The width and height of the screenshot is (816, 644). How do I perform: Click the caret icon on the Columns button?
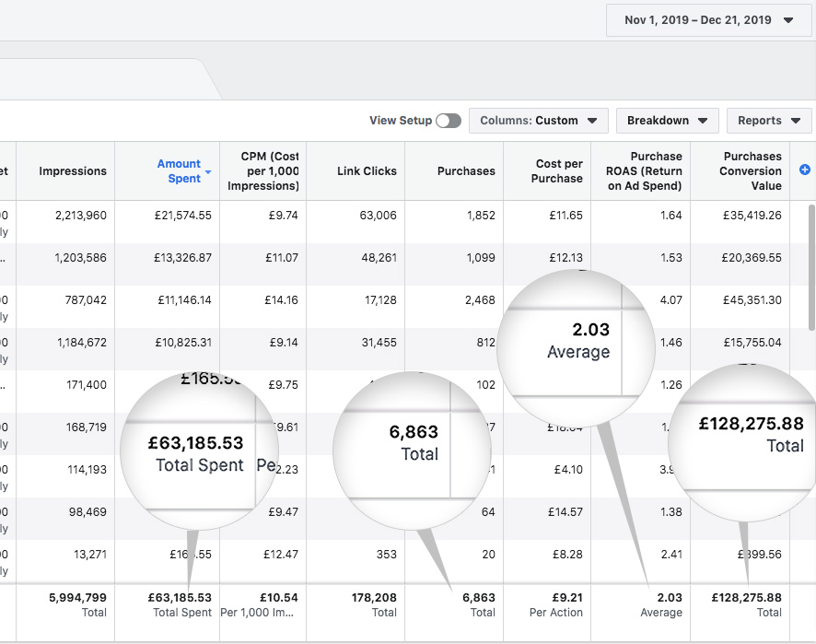[x=593, y=121]
